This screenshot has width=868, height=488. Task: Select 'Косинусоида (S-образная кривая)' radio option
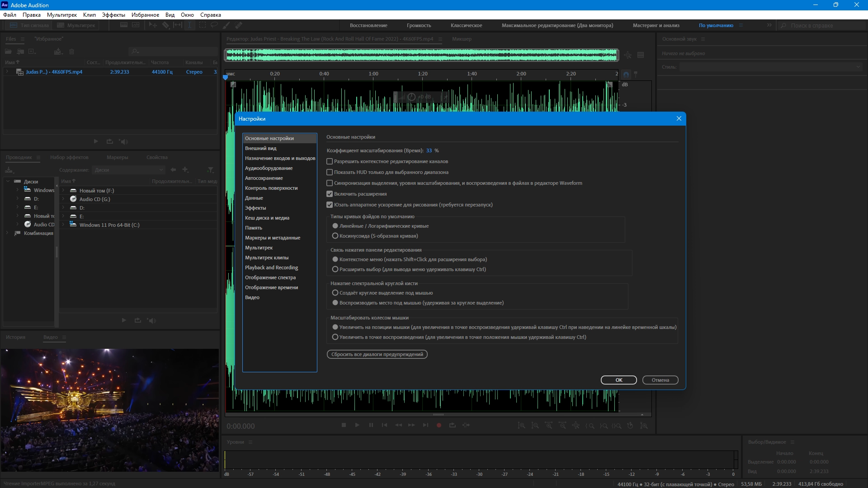pos(335,236)
